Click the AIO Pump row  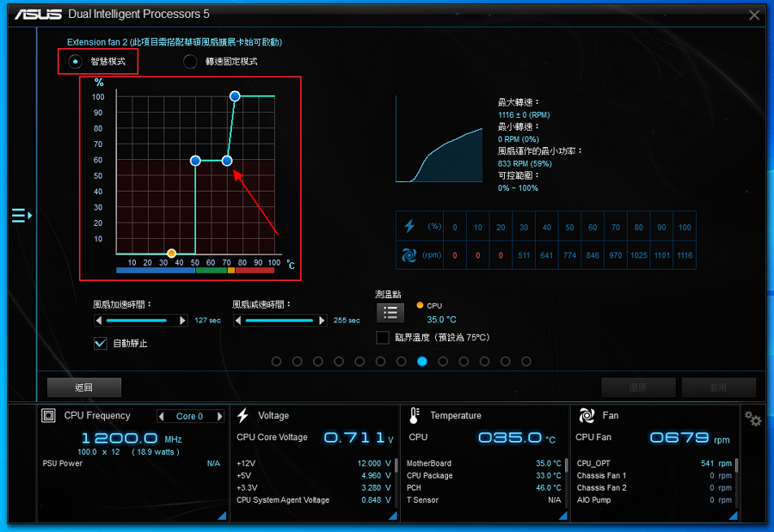tap(654, 500)
